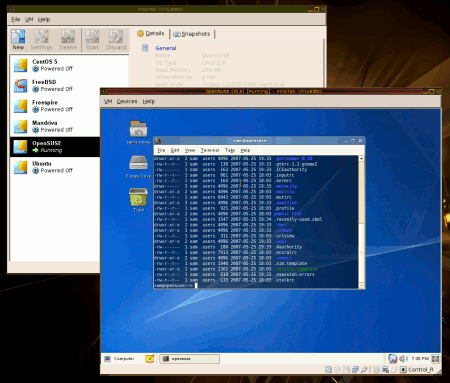Open the terminal's View menu
450x383 pixels.
click(x=190, y=150)
